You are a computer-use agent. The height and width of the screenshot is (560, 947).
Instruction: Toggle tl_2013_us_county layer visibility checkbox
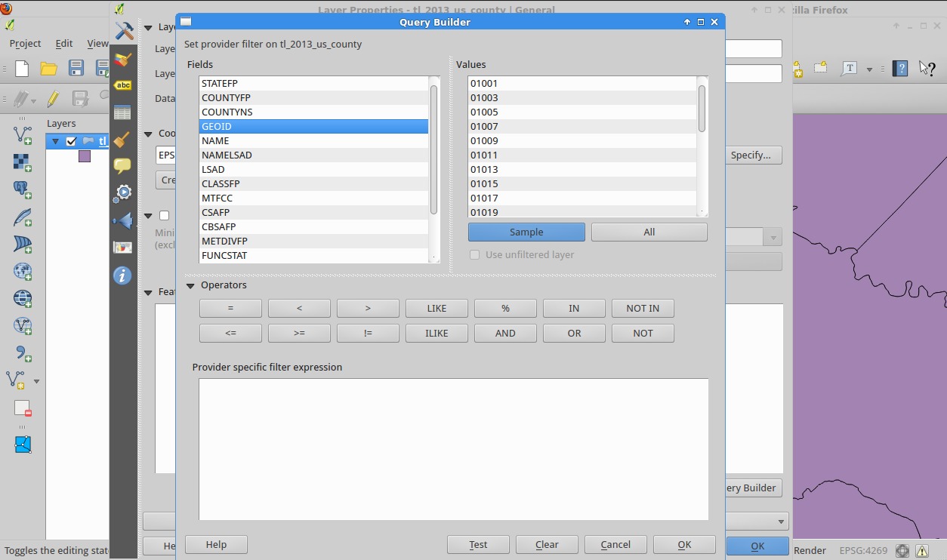click(71, 141)
